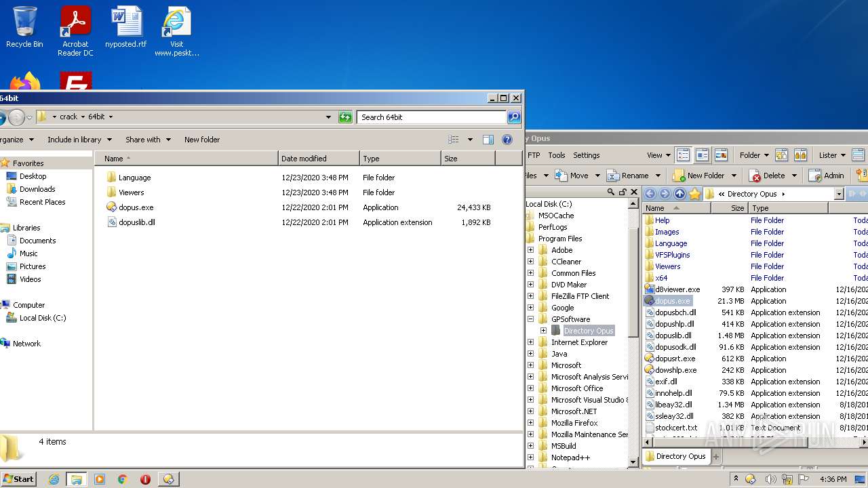Open the Settings menu in Directory Opus

coord(587,155)
